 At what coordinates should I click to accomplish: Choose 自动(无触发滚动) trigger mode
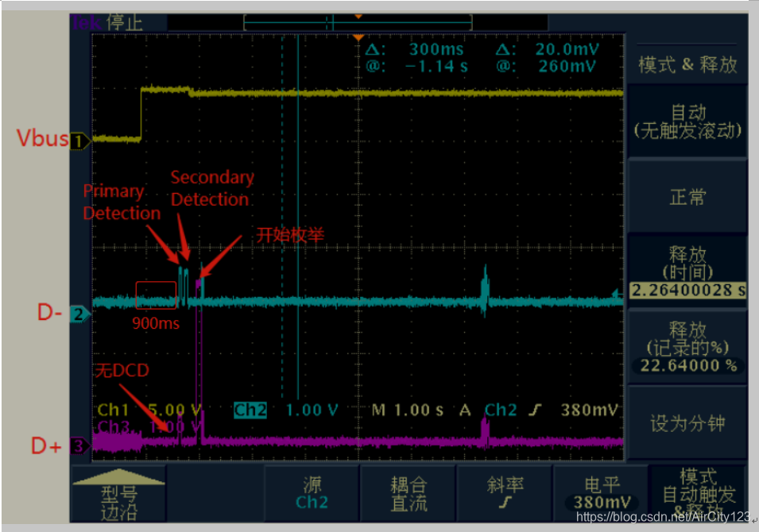click(687, 121)
